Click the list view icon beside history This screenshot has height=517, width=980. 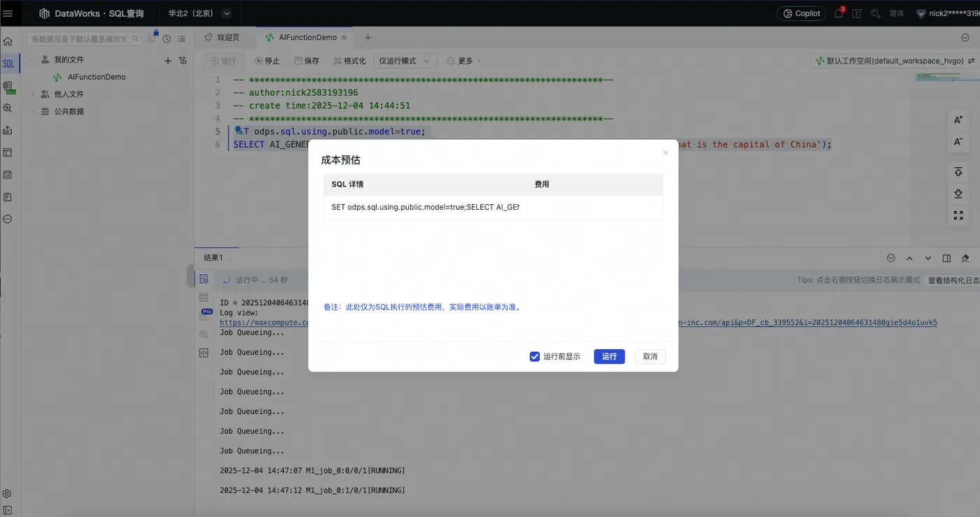[181, 39]
